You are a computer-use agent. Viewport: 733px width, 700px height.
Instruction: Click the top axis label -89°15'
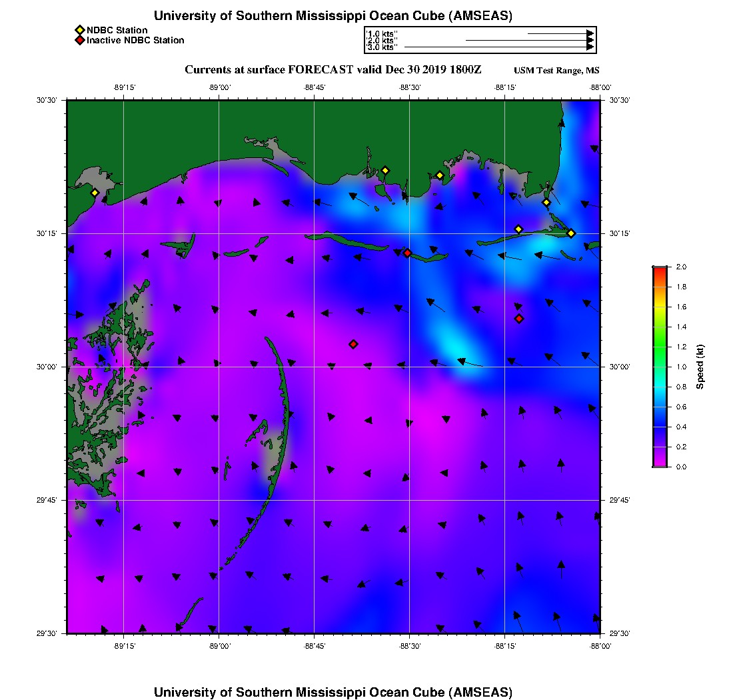point(125,87)
